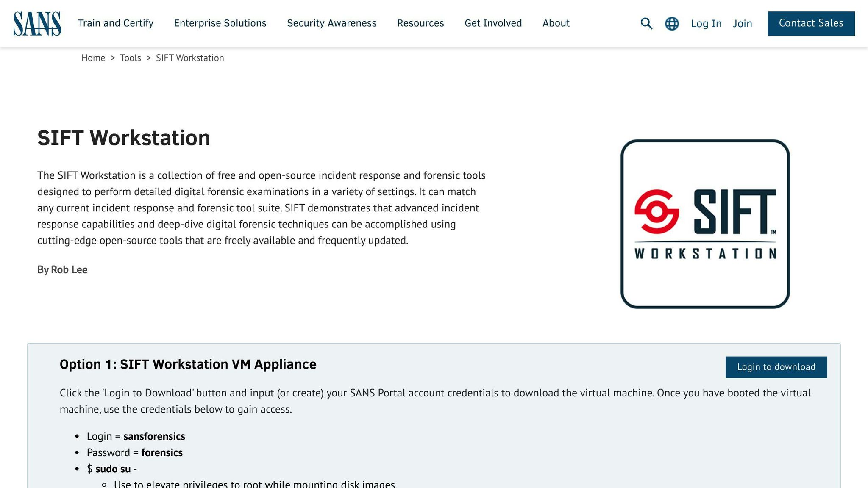This screenshot has height=488, width=868.
Task: Select the About menu item
Action: pyautogui.click(x=556, y=23)
